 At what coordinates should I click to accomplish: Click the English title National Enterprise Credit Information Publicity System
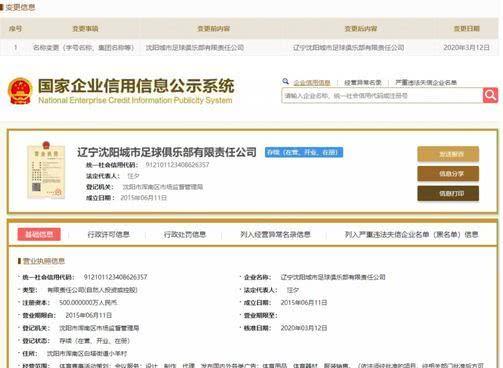click(135, 100)
